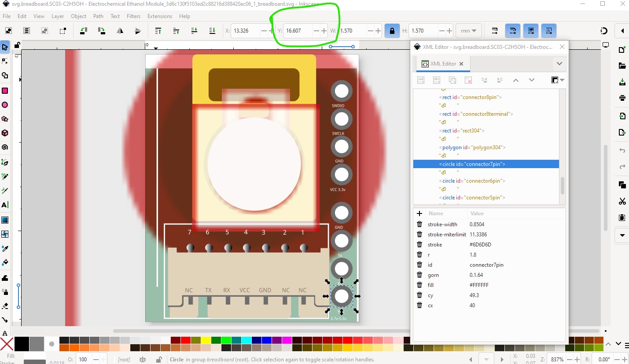The image size is (629, 364).
Task: Raise selection to top
Action: pyautogui.click(x=158, y=31)
